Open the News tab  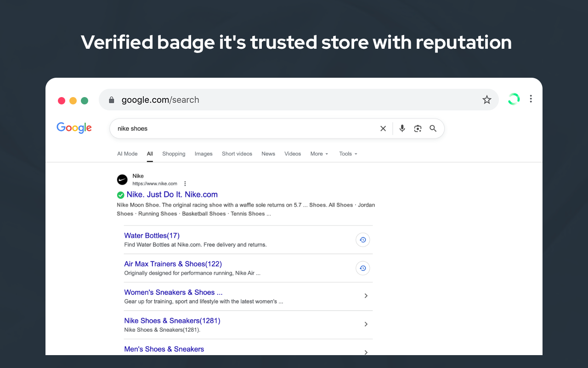268,154
